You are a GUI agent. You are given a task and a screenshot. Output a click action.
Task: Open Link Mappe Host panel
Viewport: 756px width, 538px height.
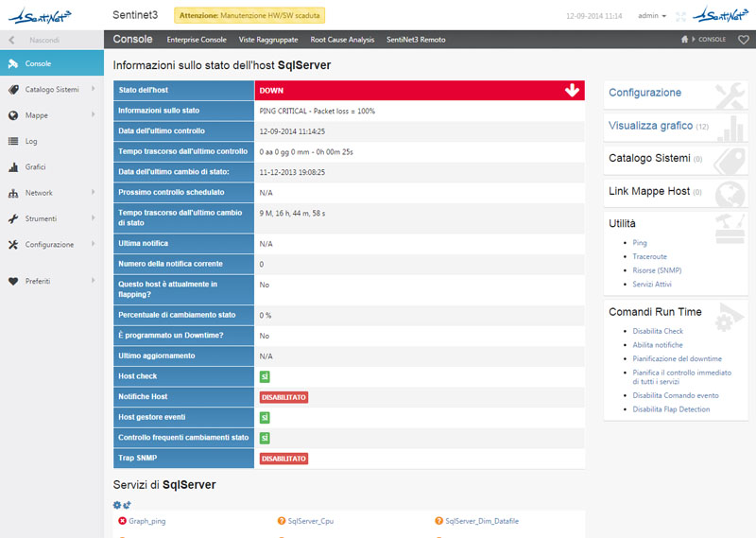tap(676, 193)
